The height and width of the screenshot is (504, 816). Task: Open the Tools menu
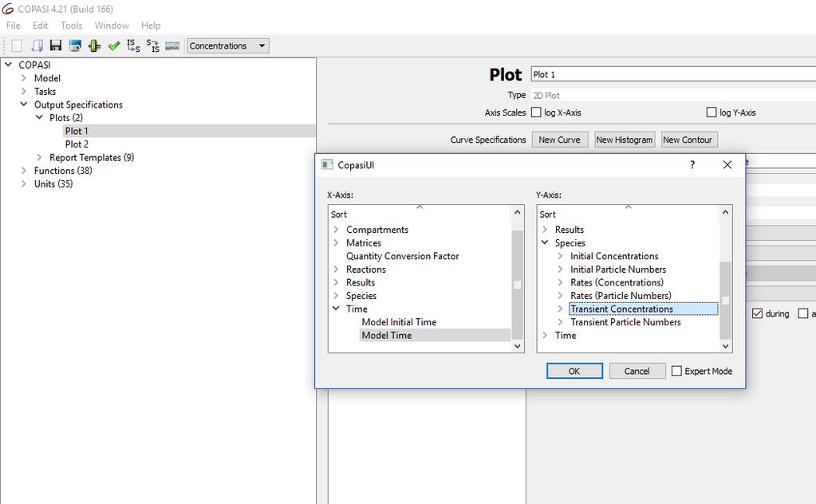pyautogui.click(x=71, y=26)
